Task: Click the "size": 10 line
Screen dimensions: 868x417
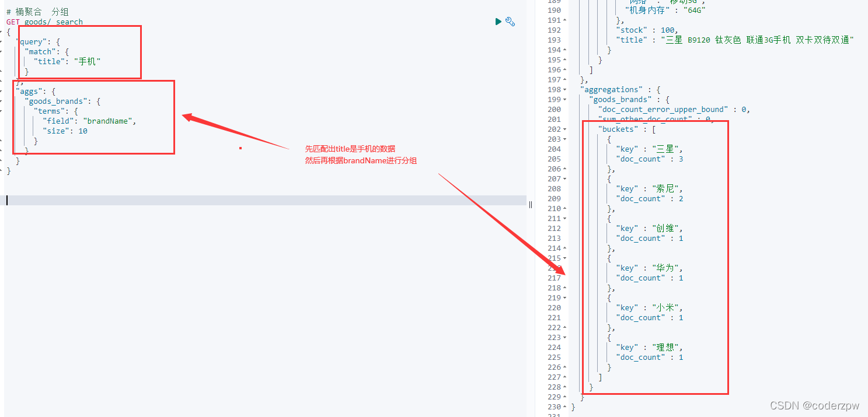Action: coord(65,131)
